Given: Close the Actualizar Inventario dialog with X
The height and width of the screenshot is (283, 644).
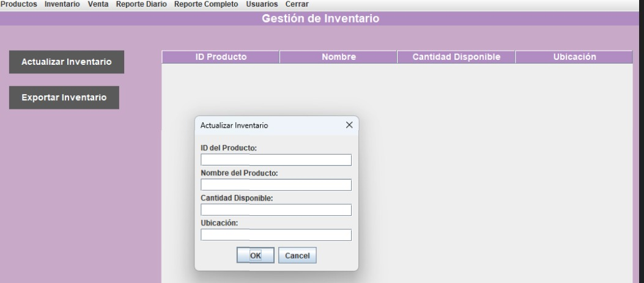Looking at the screenshot, I should tap(349, 125).
